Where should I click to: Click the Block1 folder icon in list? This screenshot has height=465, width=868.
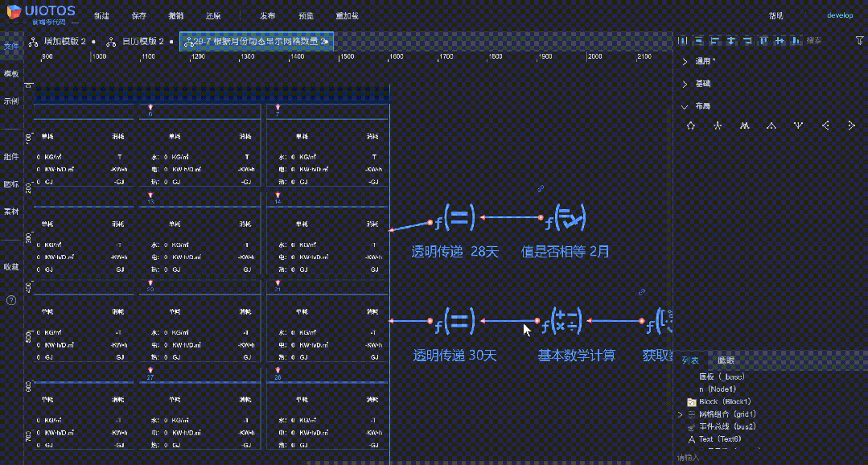click(691, 402)
